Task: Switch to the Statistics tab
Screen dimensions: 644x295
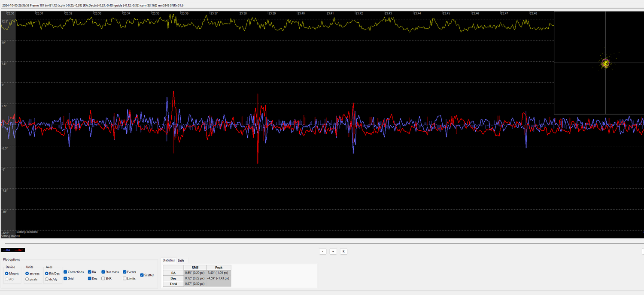Action: coord(169,260)
